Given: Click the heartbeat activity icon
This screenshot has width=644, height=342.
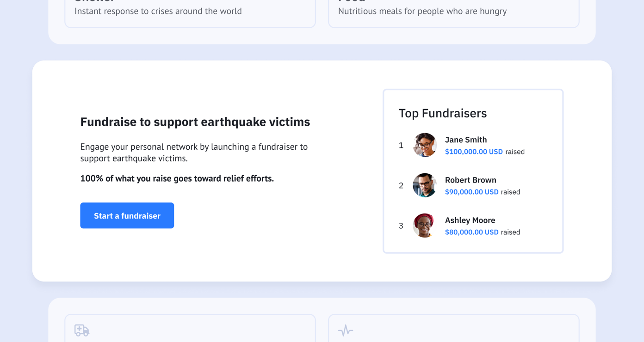Looking at the screenshot, I should tap(345, 330).
